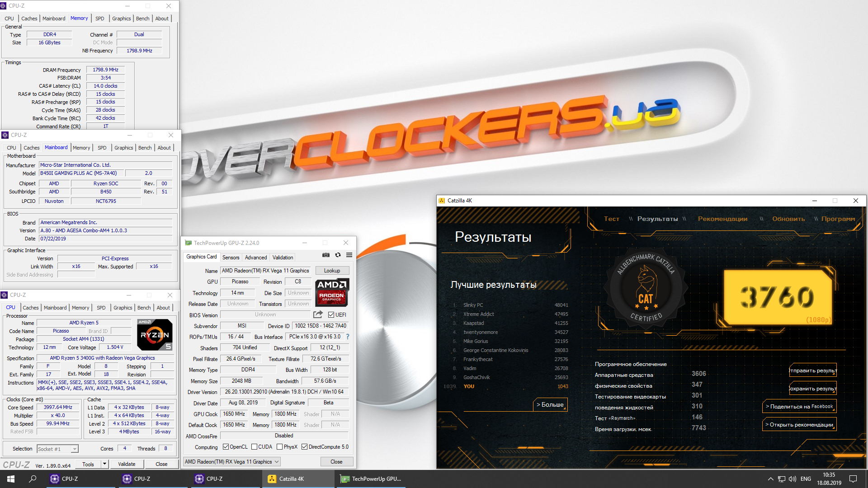Switch to Catzilla 4K in the taskbar
868x488 pixels.
[298, 479]
